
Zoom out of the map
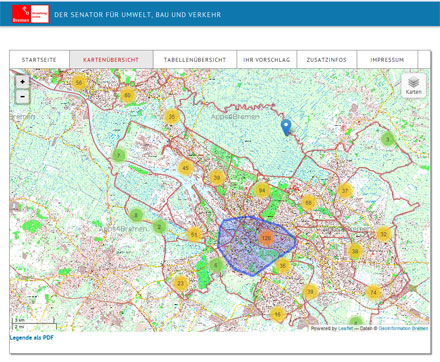pos(22,97)
